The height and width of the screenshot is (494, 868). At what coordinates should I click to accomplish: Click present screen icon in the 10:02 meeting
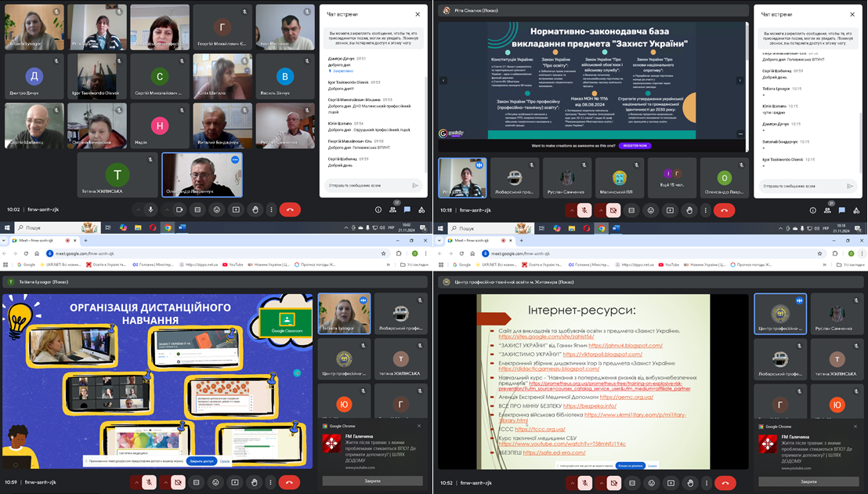pyautogui.click(x=236, y=209)
